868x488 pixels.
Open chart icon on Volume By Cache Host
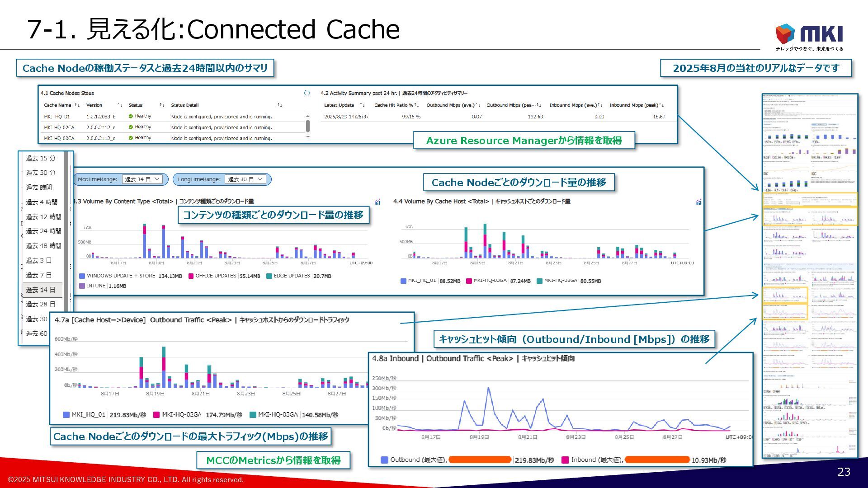click(x=698, y=202)
